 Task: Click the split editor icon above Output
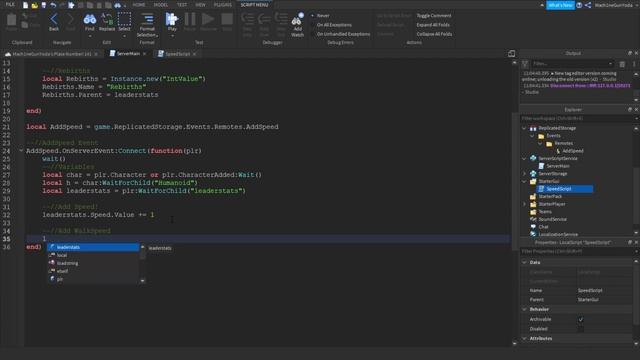511,53
